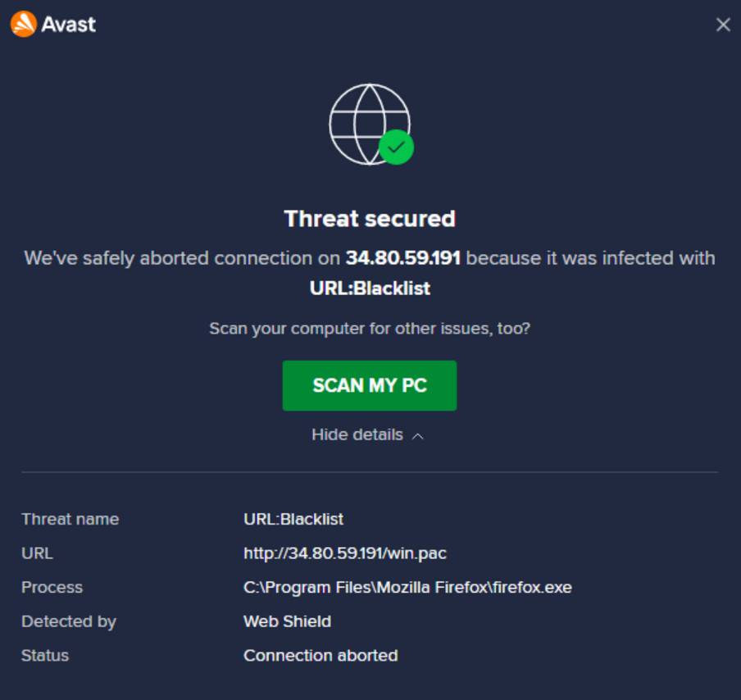
Task: Click the Web Shield value
Action: (x=287, y=621)
